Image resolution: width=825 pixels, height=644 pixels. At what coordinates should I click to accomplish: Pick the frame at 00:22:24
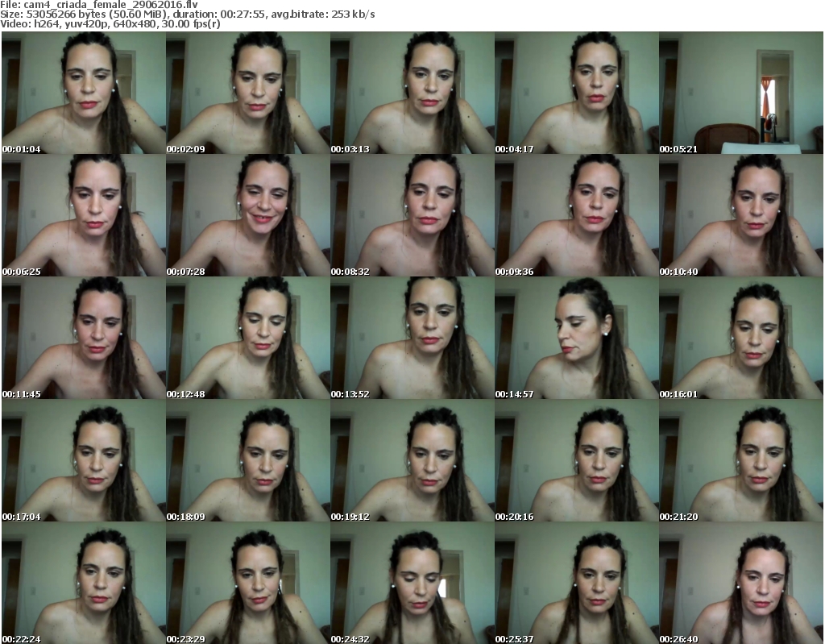point(84,583)
